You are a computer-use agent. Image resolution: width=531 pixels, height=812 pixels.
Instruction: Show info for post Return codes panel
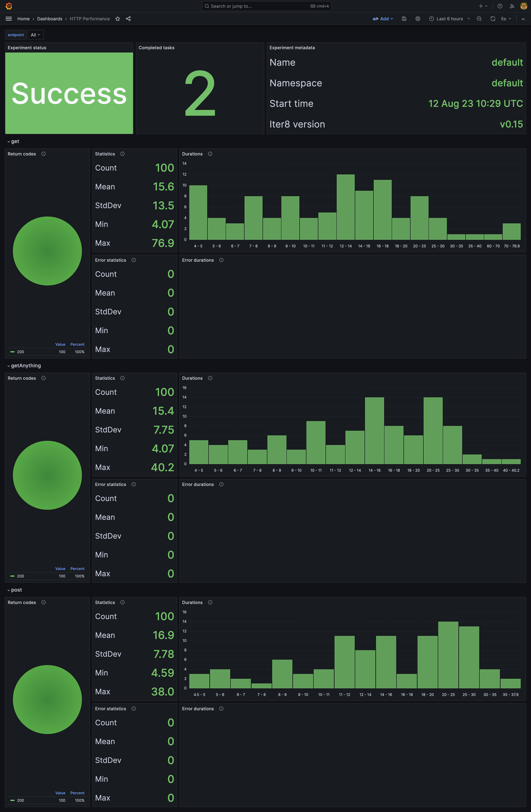click(43, 602)
